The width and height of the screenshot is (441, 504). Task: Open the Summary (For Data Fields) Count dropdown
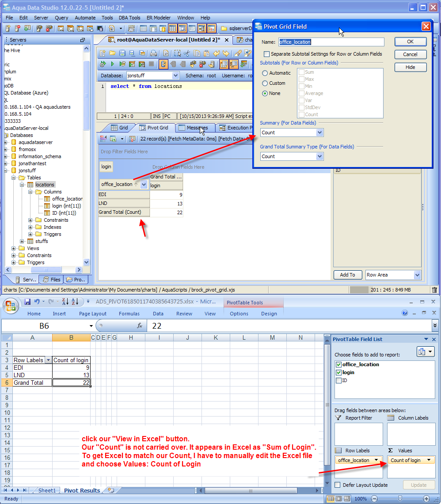[x=319, y=133]
